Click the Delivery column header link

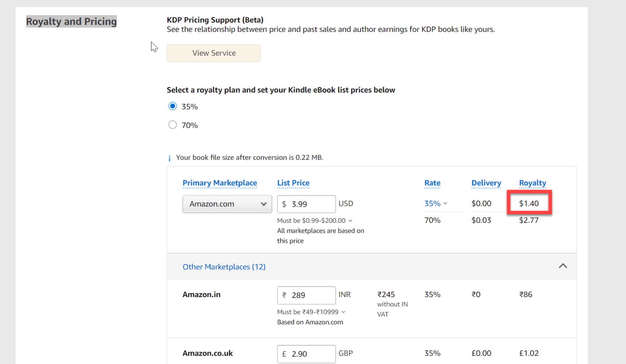[x=486, y=183]
